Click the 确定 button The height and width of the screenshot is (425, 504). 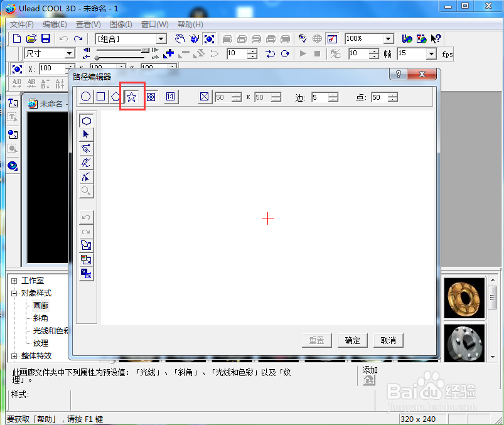click(x=353, y=340)
